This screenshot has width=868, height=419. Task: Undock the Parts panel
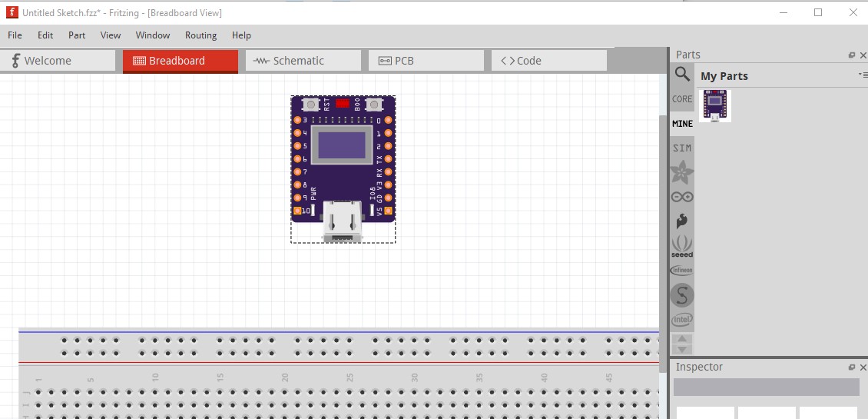851,55
